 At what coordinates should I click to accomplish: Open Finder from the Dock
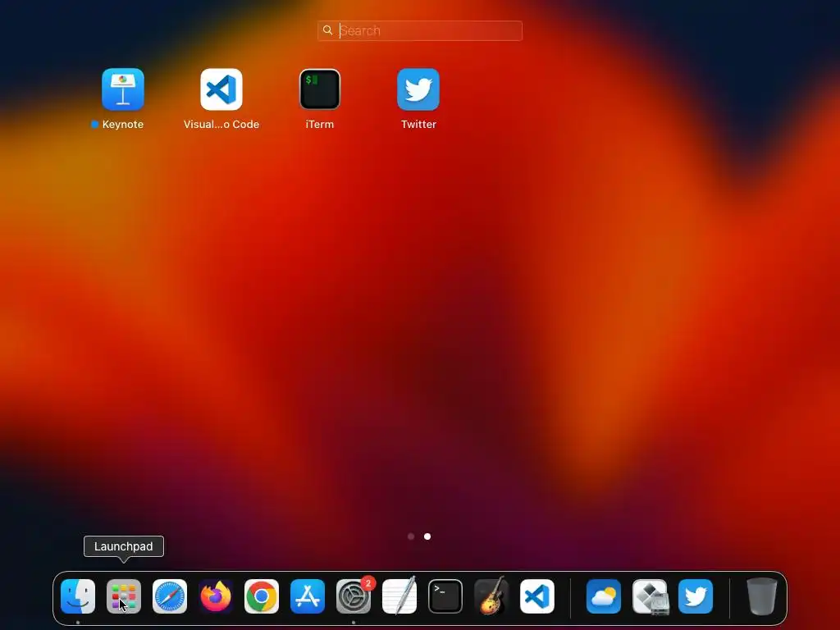(78, 596)
